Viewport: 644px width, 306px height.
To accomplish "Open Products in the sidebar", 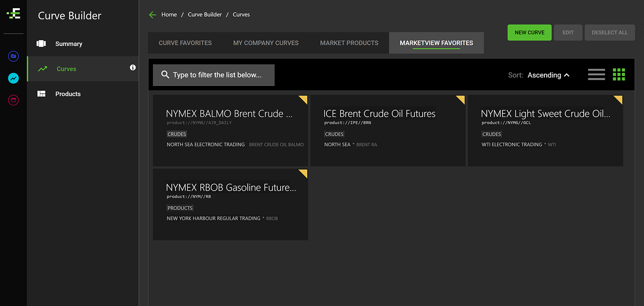I will tap(83, 94).
